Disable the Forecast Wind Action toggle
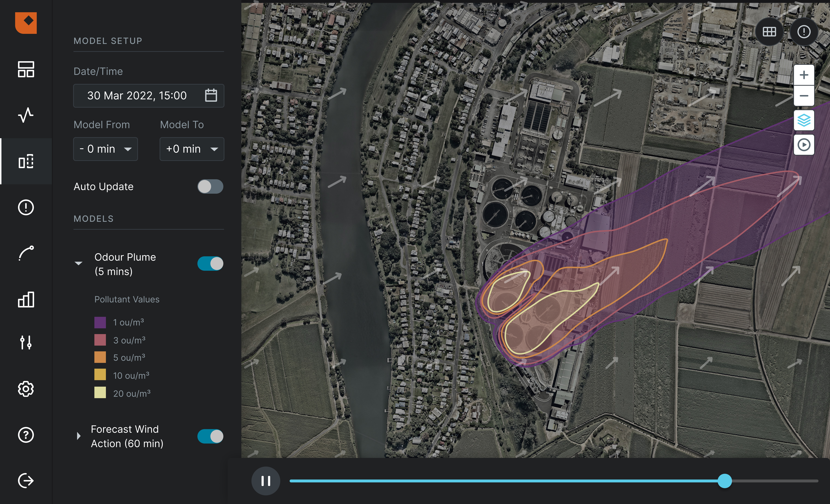 coord(210,436)
